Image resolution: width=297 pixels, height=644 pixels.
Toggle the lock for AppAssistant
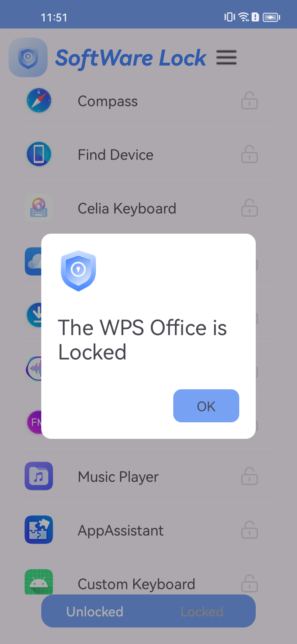point(250,530)
